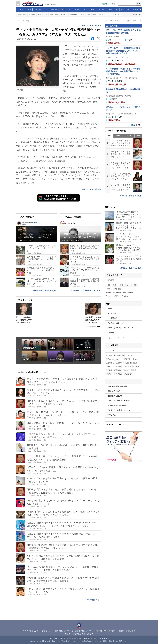Screen dimensions: 158x644
Task: Click the 会員登録 button
Action: [x=105, y=4]
